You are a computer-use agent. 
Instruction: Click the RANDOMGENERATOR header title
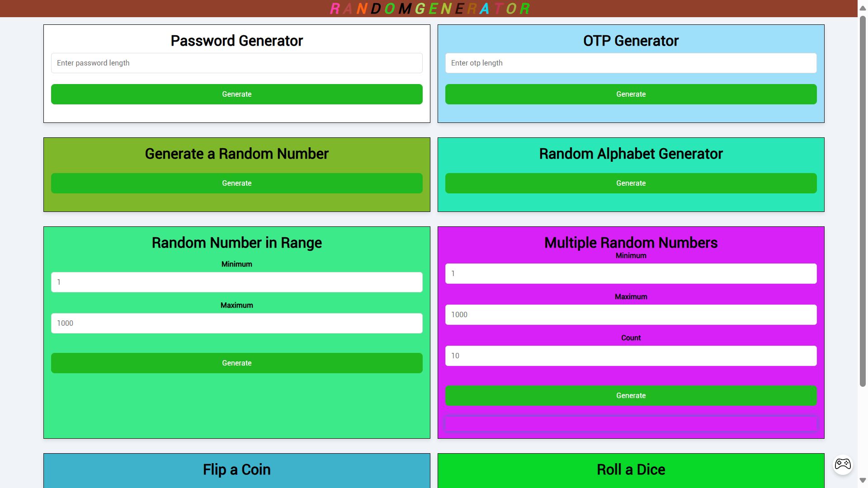tap(429, 9)
